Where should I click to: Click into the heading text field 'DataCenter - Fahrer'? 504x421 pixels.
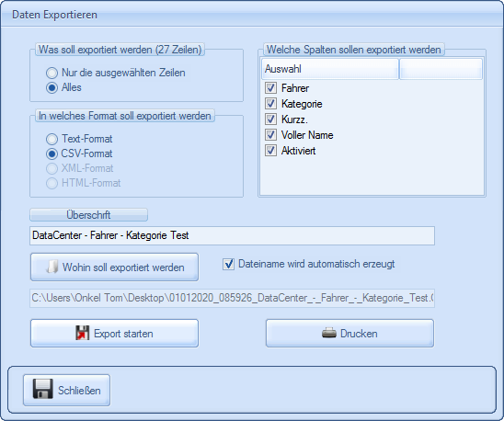[232, 235]
